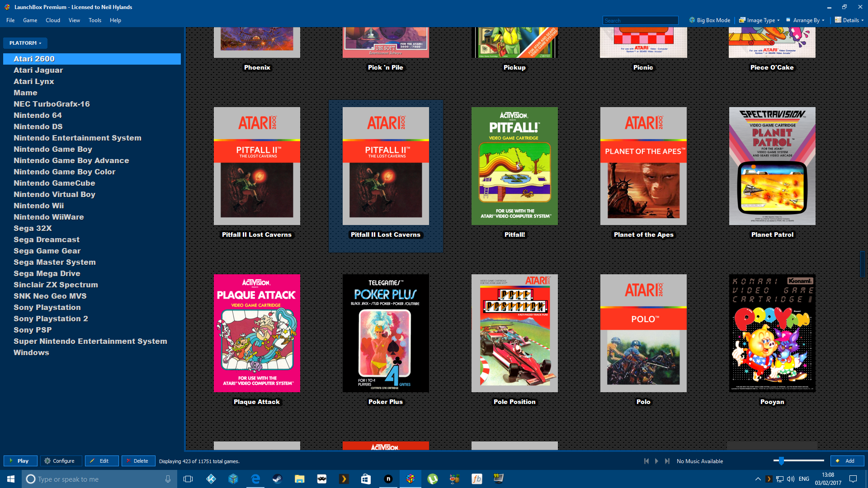Click the Cortana microphone icon
Viewport: 868px width, 488px height.
click(x=168, y=479)
